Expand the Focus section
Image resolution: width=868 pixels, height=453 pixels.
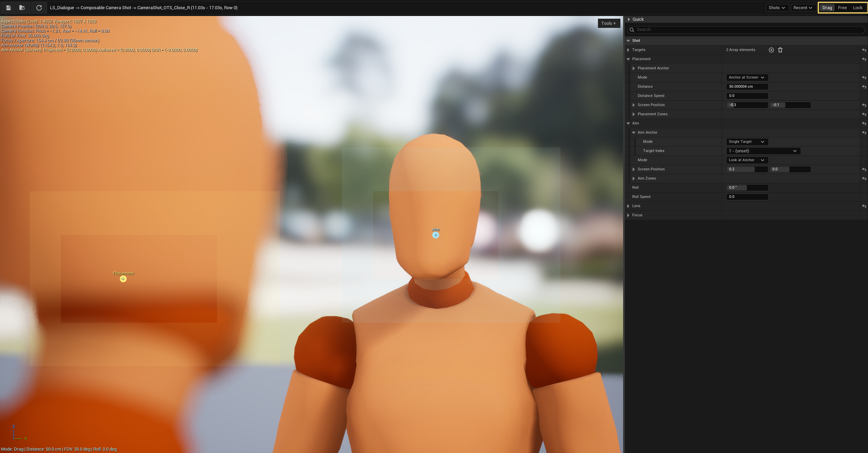[x=628, y=215]
